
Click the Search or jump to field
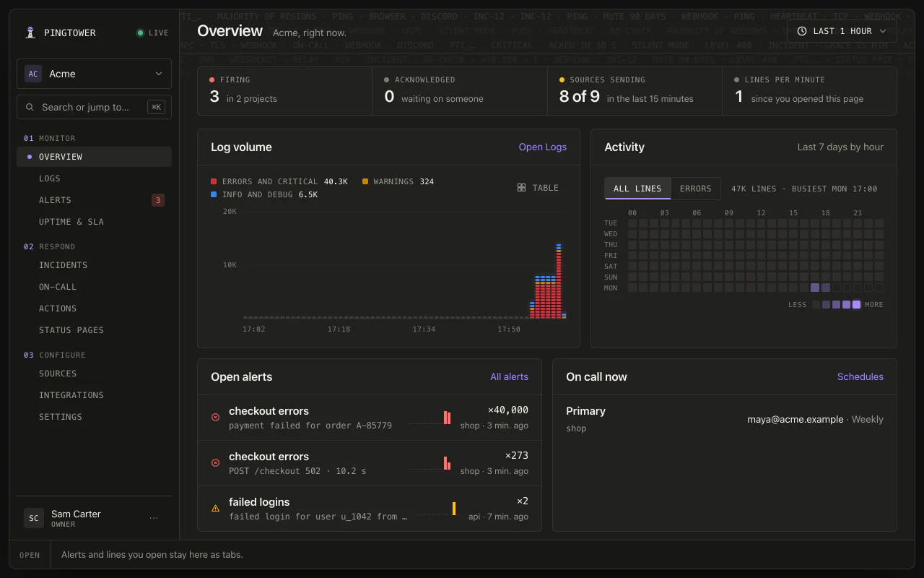(x=94, y=107)
